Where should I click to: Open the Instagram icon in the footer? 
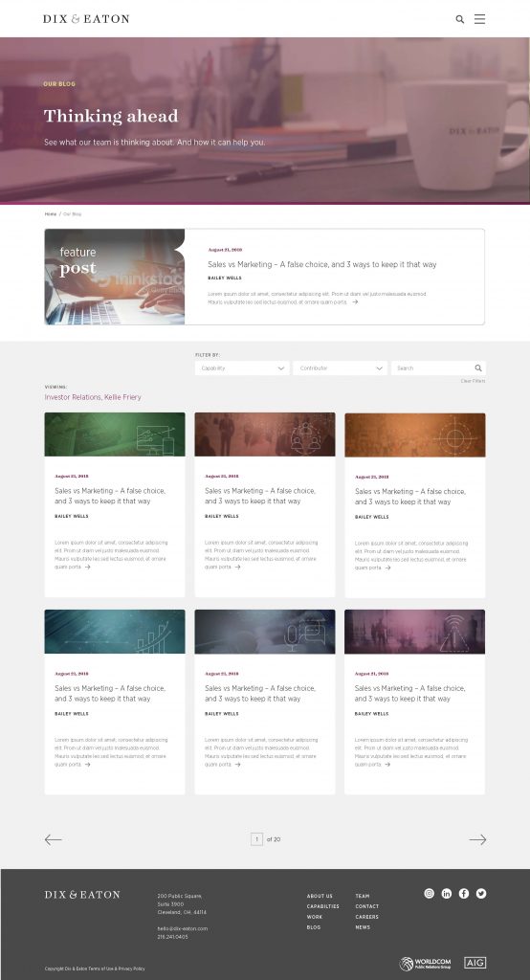[429, 893]
